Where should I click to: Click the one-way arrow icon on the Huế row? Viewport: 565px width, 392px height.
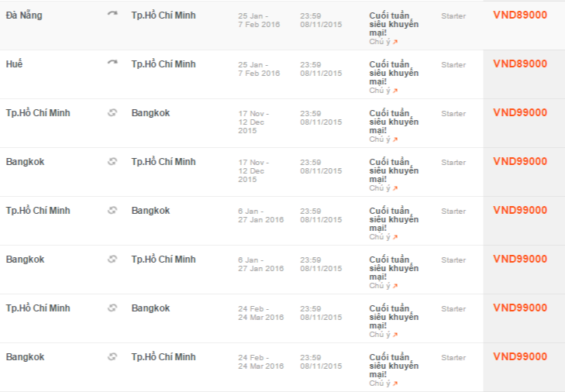(x=112, y=63)
